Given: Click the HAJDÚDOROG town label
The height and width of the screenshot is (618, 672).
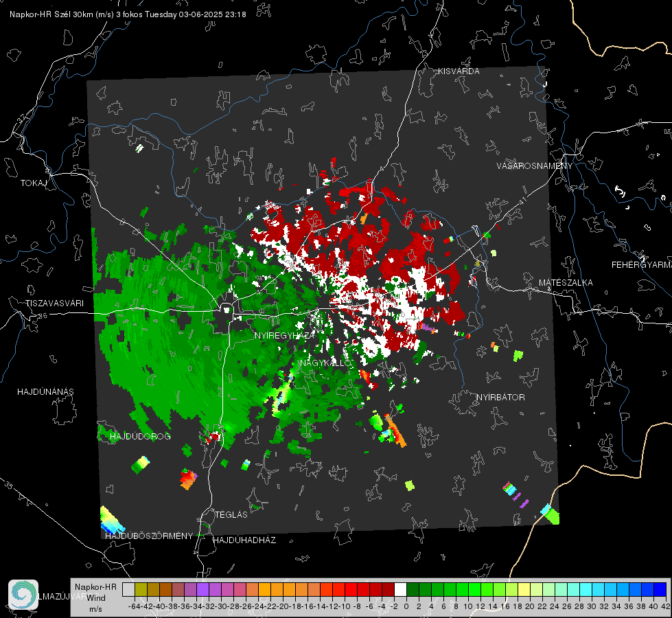Looking at the screenshot, I should (140, 437).
